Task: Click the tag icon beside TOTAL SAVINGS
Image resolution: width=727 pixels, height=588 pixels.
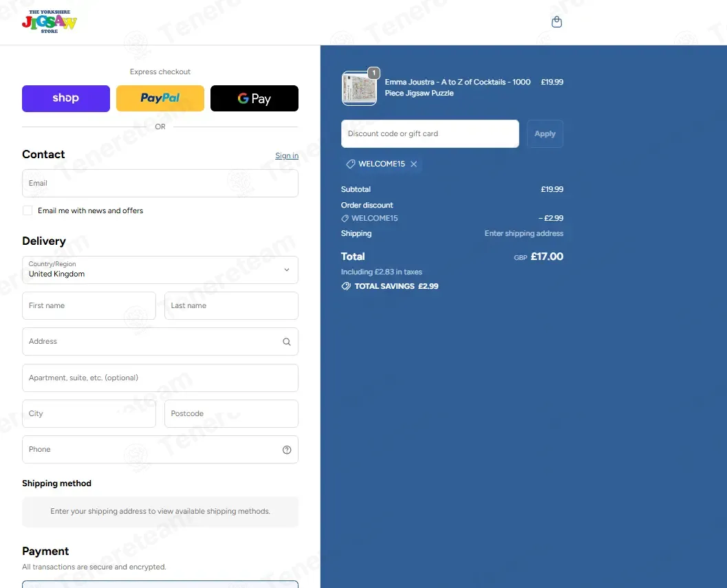Action: 346,286
